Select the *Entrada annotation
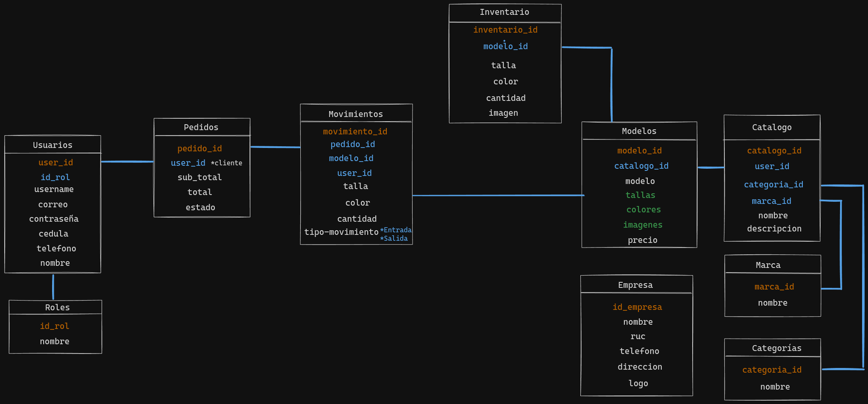Image resolution: width=868 pixels, height=404 pixels. [396, 230]
